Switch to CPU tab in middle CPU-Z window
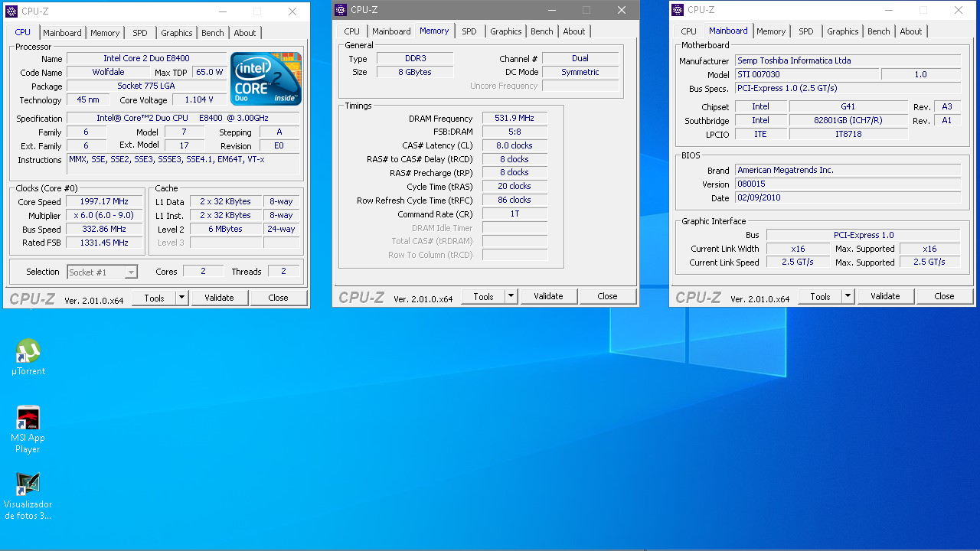Viewport: 980px width, 551px height. point(352,31)
